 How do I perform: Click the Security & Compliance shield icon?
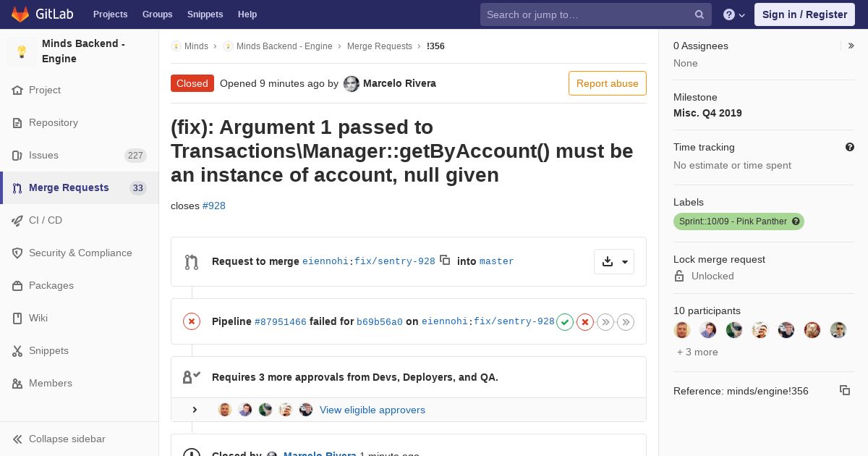click(x=17, y=253)
